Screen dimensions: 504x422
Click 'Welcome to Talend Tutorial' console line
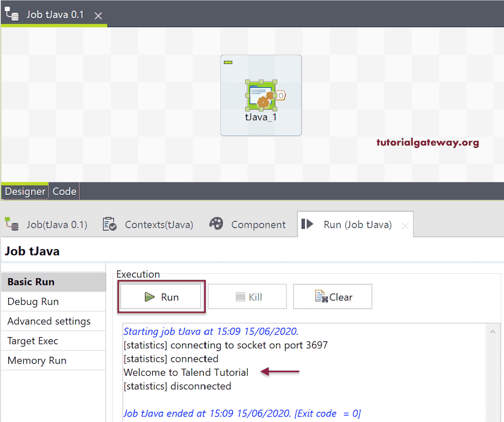point(186,372)
